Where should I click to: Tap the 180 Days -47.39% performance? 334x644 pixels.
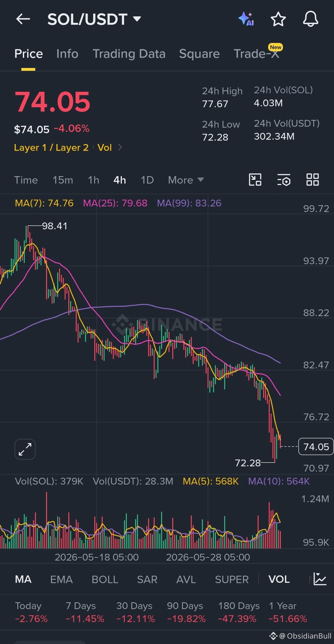click(239, 612)
